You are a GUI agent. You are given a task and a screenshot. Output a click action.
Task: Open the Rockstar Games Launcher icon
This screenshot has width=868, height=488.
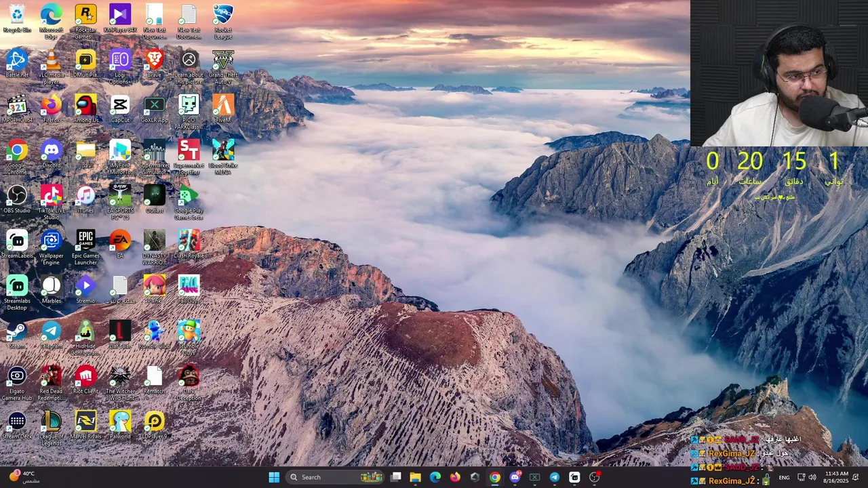85,22
